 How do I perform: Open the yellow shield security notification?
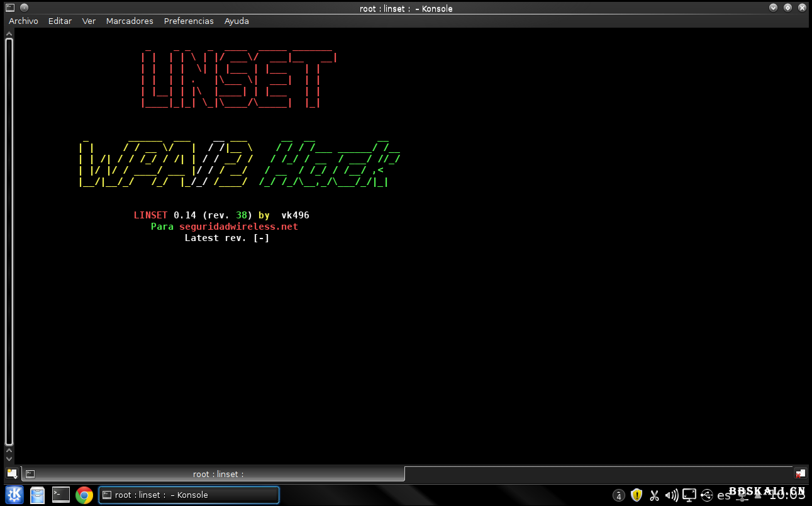(x=637, y=495)
